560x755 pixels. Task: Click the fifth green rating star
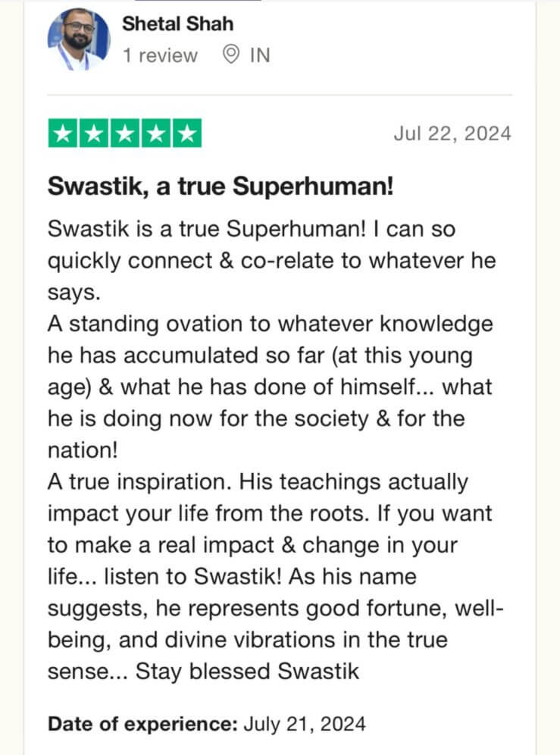coord(187,133)
